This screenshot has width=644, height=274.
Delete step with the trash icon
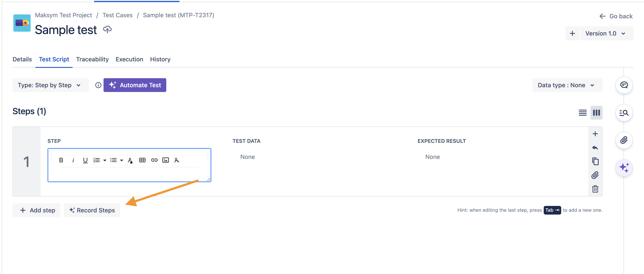click(595, 189)
